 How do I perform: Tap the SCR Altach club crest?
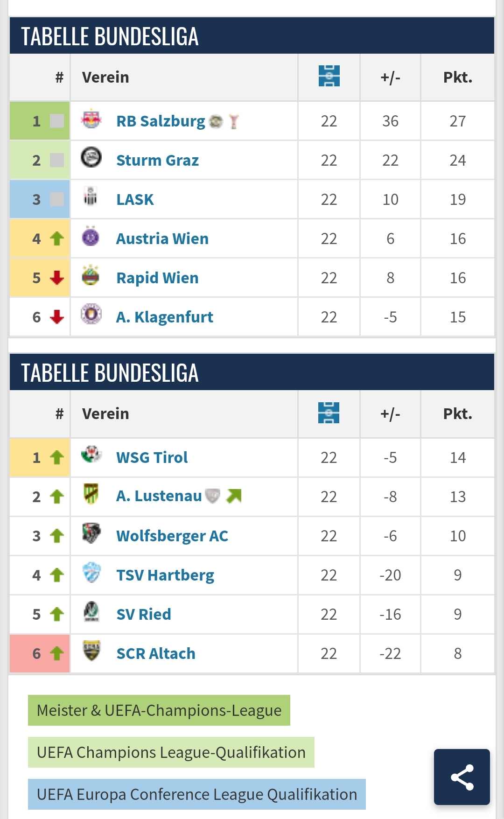coord(91,651)
